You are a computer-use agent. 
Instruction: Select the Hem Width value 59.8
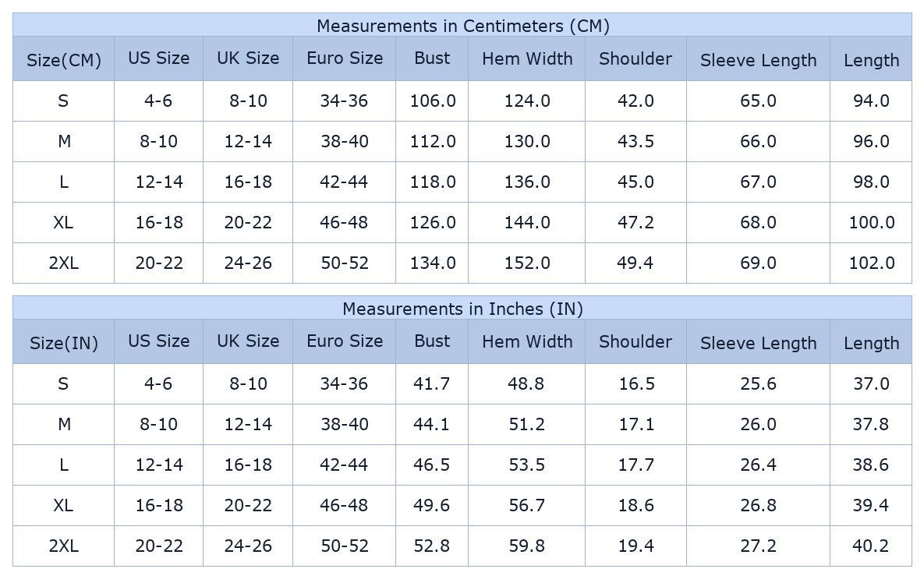pyautogui.click(x=527, y=546)
